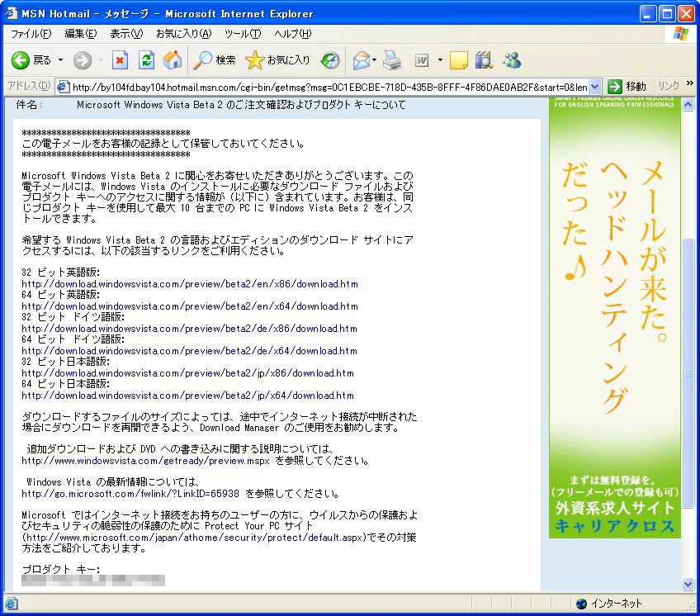
Task: Maximize the Internet Explorer window
Action: tap(667, 14)
